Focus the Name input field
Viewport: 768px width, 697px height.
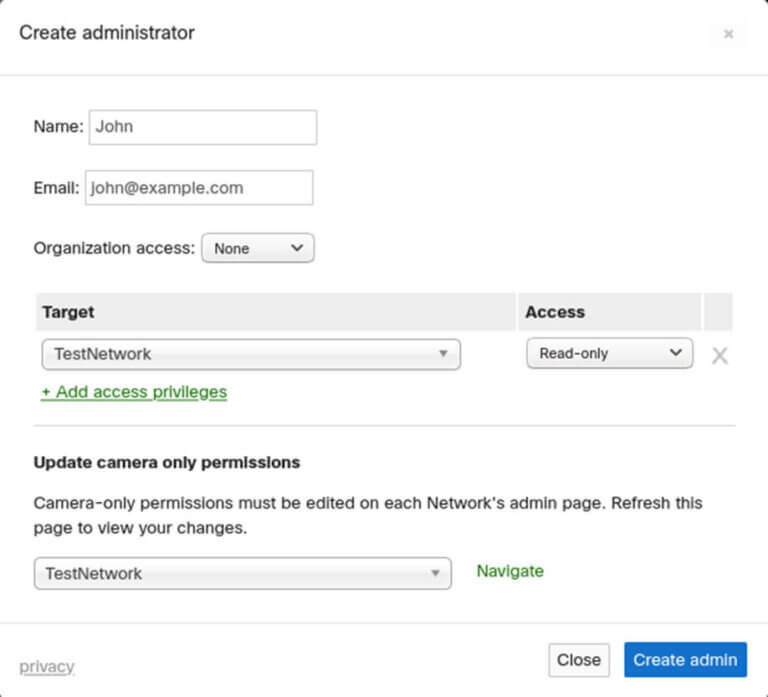(x=203, y=127)
